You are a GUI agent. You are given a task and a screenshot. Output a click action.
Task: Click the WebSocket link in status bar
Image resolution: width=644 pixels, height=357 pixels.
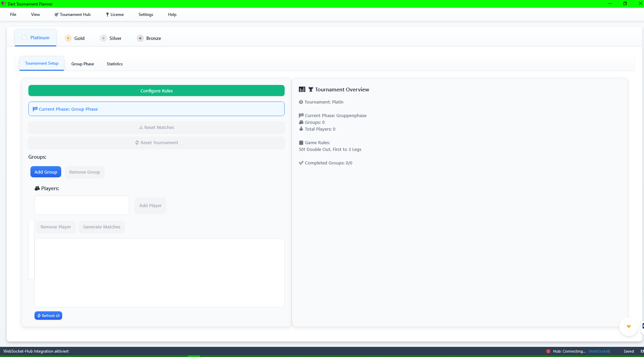[599, 351]
